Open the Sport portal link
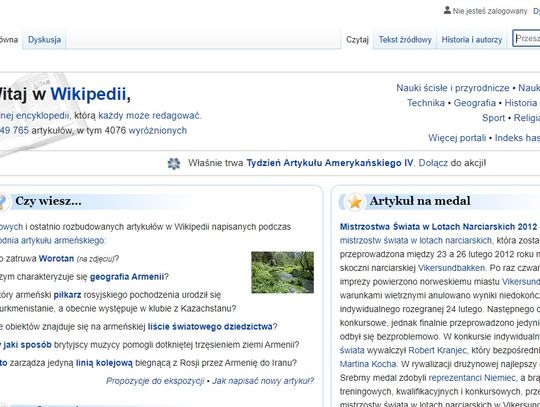 pyautogui.click(x=493, y=118)
